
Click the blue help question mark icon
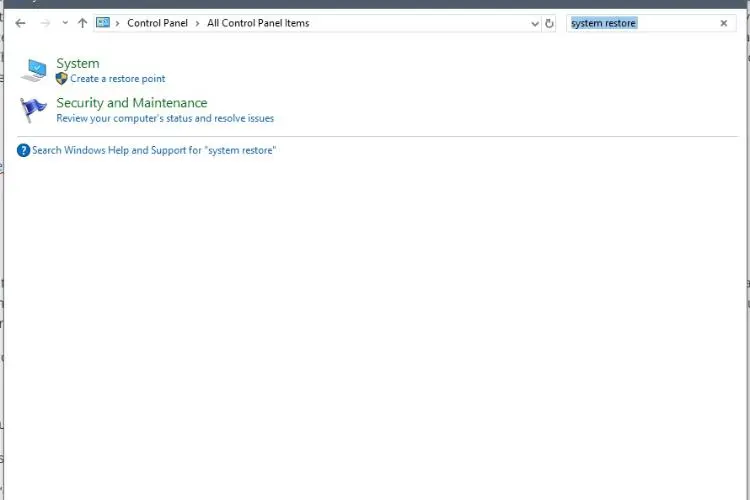(23, 150)
